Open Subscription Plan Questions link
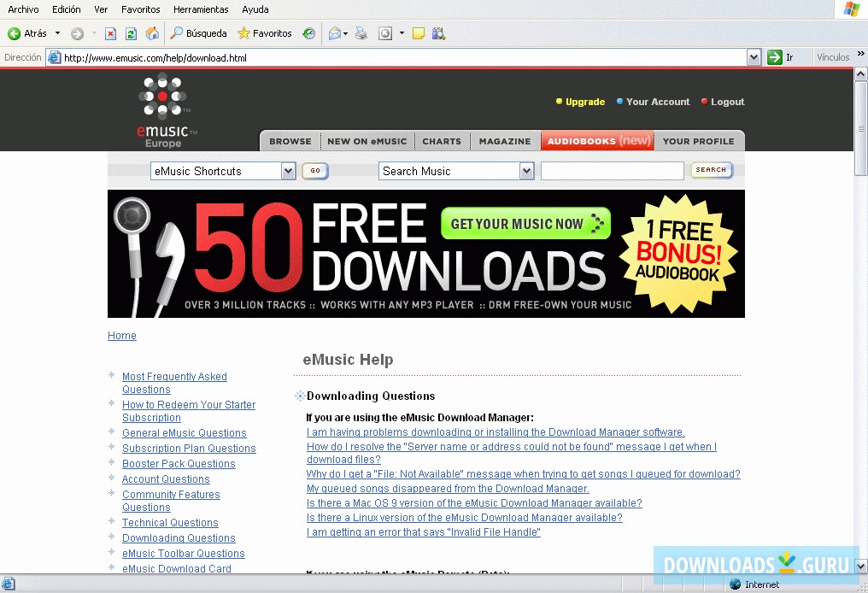Viewport: 868px width, 593px height. tap(189, 449)
